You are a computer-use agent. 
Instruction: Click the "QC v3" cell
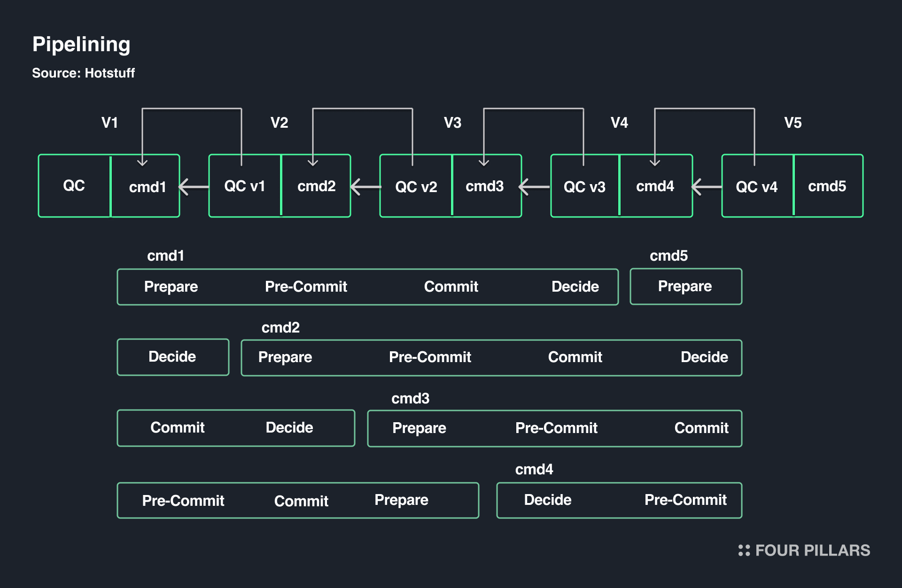[x=585, y=186]
